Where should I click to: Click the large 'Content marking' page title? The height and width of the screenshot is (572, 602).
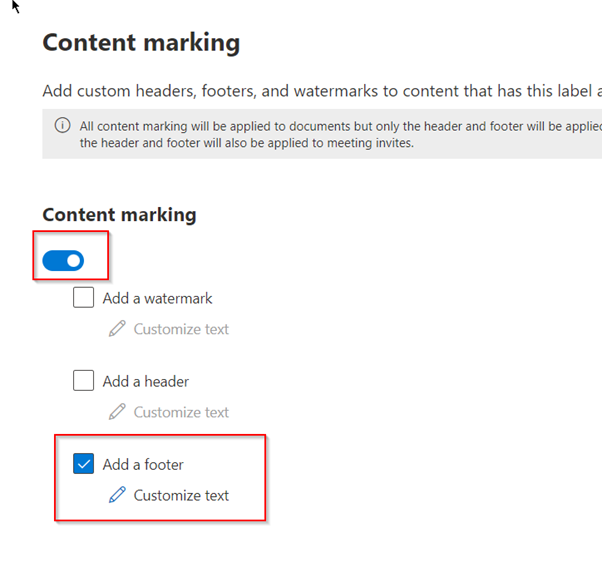click(x=141, y=43)
